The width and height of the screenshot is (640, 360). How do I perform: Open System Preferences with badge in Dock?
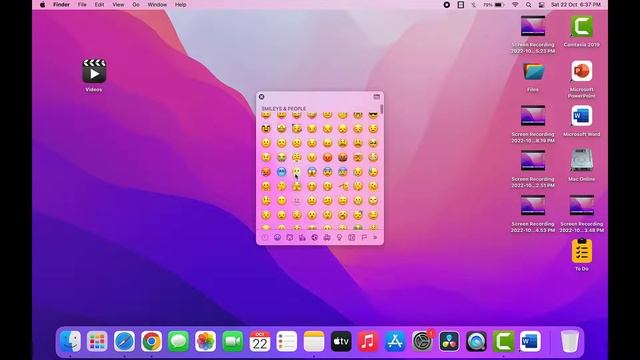[422, 341]
